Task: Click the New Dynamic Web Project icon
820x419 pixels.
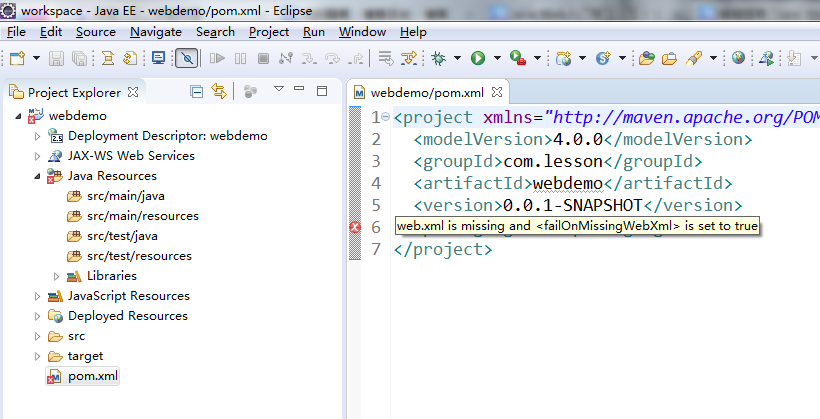Action: pos(563,58)
